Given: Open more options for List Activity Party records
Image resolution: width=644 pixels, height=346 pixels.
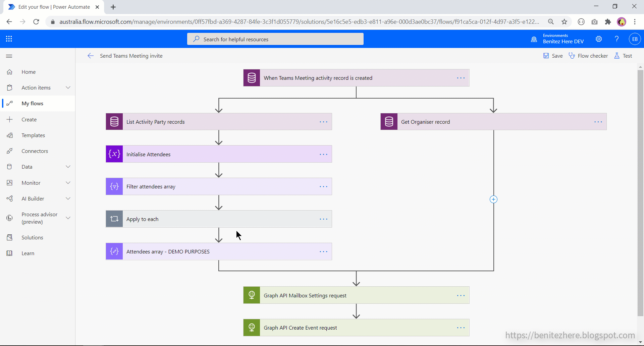Looking at the screenshot, I should (323, 122).
